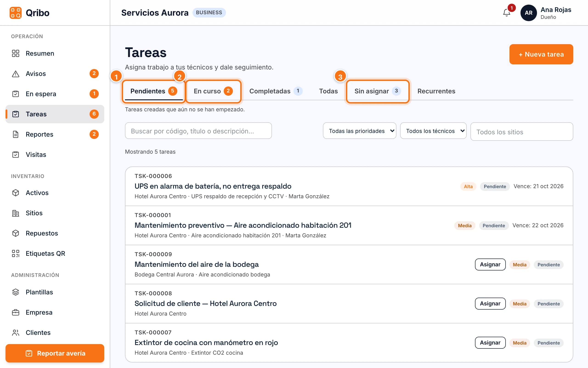Viewport: 588px width, 368px height.
Task: Create a task with Nueva tarea button
Action: 541,54
